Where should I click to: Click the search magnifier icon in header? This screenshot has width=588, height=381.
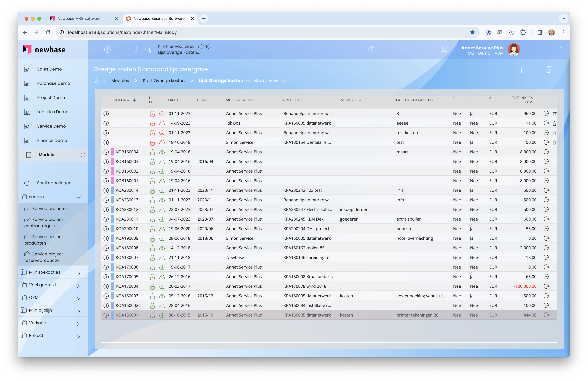[148, 49]
